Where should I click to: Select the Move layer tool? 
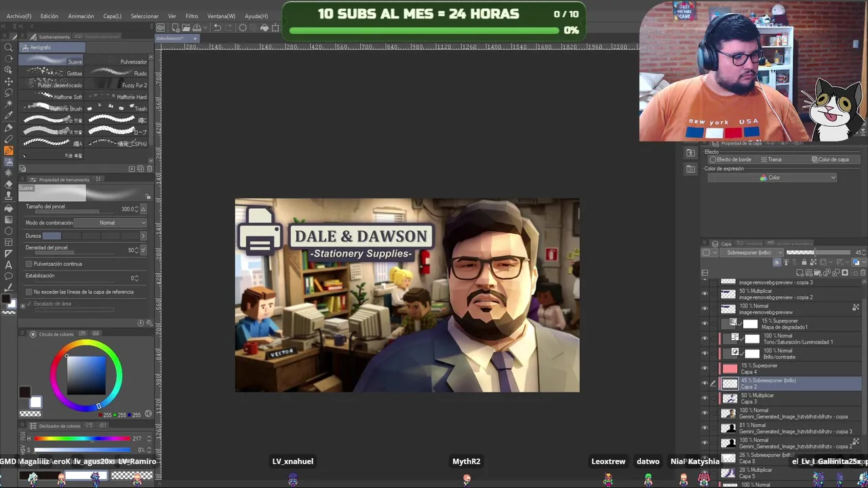pos(9,82)
